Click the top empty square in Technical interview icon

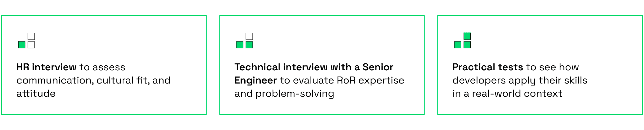click(x=249, y=36)
